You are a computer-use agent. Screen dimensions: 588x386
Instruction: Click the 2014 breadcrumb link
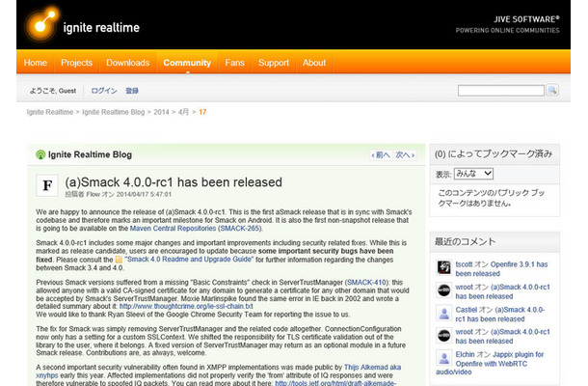pyautogui.click(x=161, y=112)
